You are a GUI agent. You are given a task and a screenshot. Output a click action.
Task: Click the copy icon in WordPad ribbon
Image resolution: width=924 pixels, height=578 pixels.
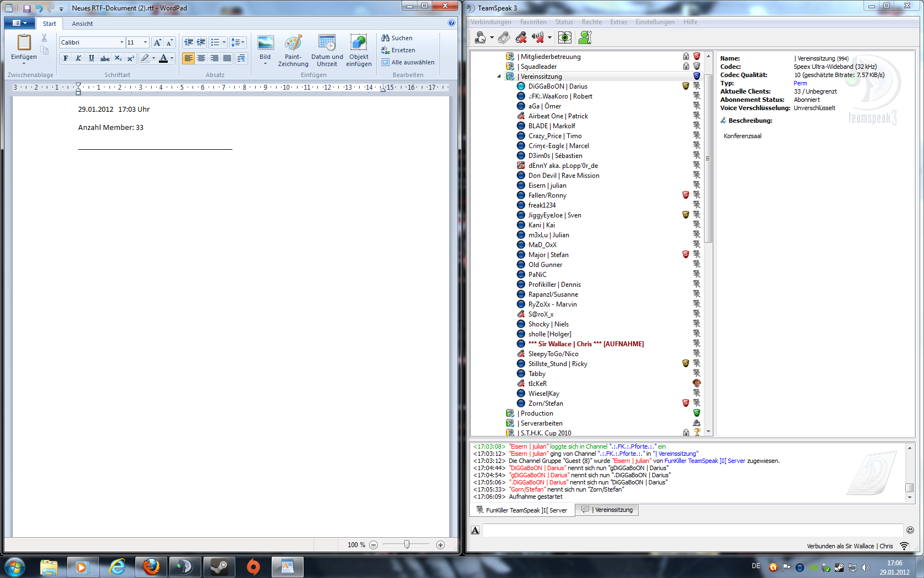pos(45,51)
